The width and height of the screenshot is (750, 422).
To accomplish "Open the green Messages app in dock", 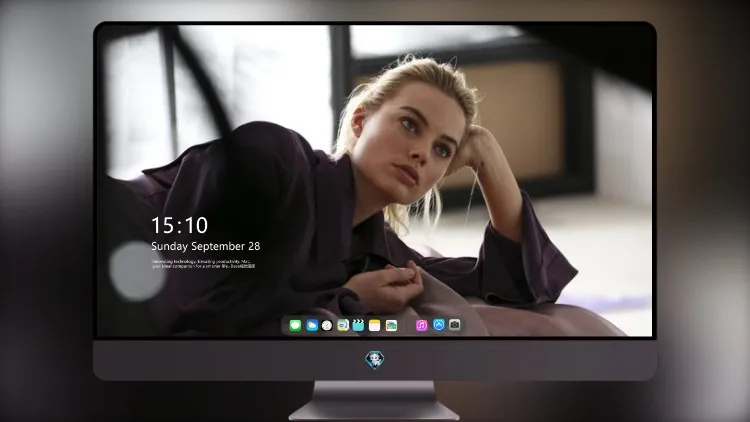I will [295, 326].
